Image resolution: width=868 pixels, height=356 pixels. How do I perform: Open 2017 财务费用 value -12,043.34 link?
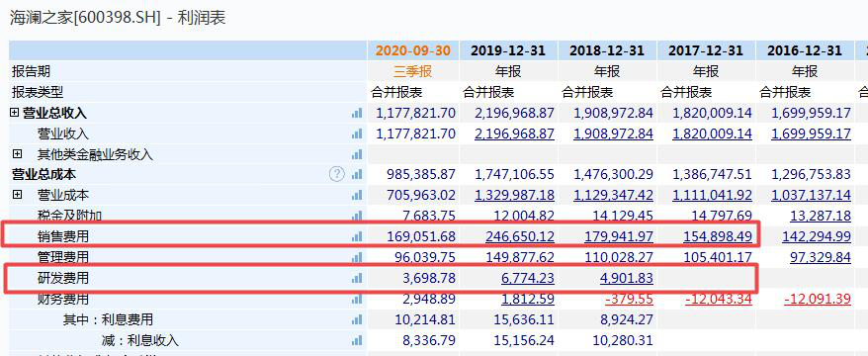(719, 299)
